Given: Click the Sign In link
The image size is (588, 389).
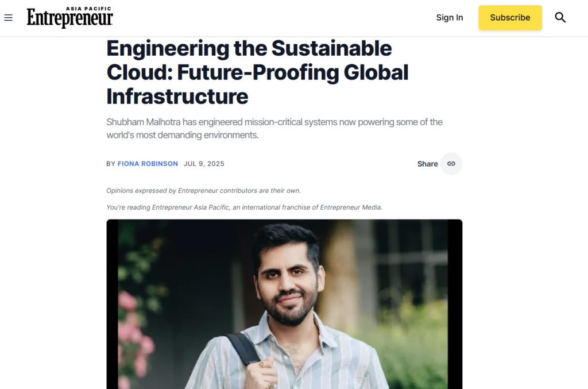Looking at the screenshot, I should (449, 18).
